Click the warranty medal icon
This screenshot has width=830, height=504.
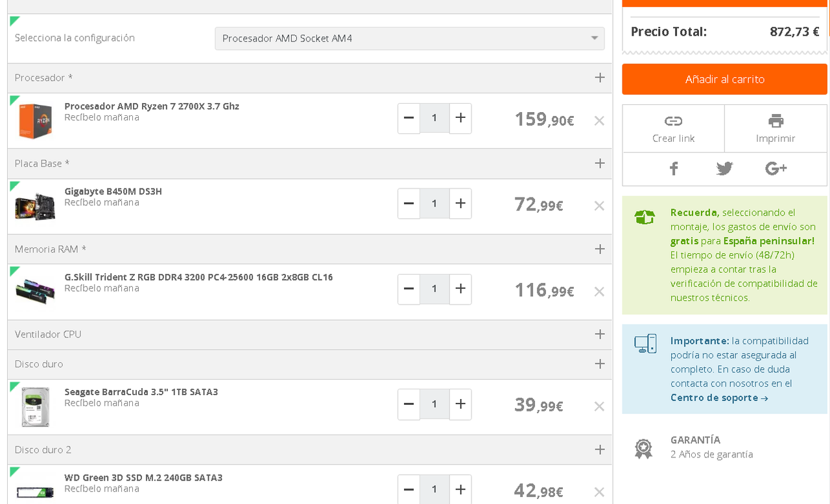(x=643, y=448)
